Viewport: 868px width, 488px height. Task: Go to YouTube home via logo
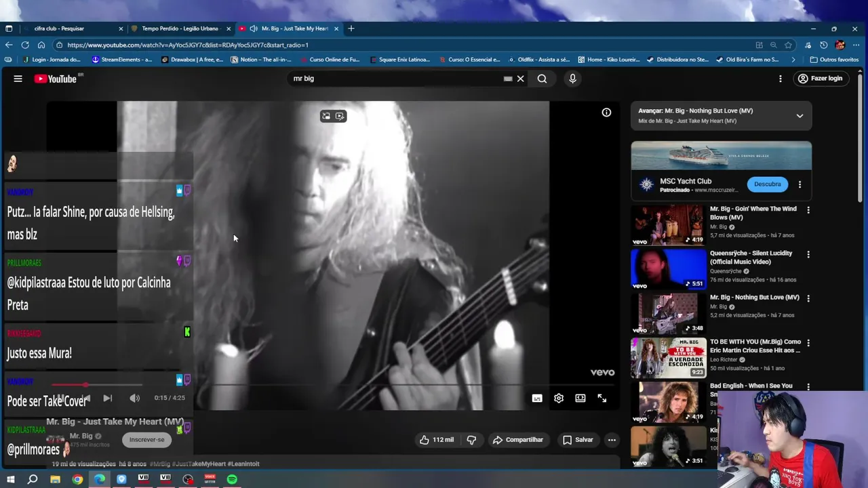(56, 79)
